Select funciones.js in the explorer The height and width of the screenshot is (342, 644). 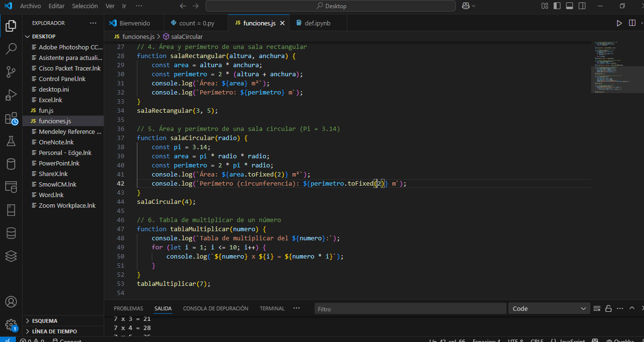coord(63,121)
